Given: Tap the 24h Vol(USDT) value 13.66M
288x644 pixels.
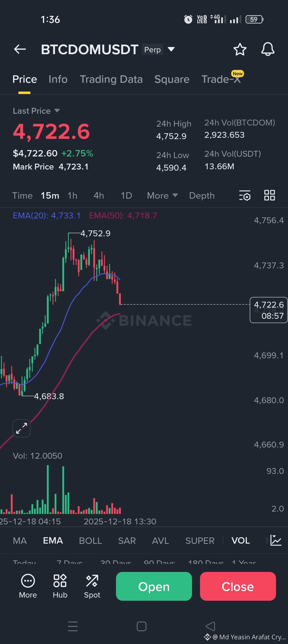Looking at the screenshot, I should click(x=219, y=166).
